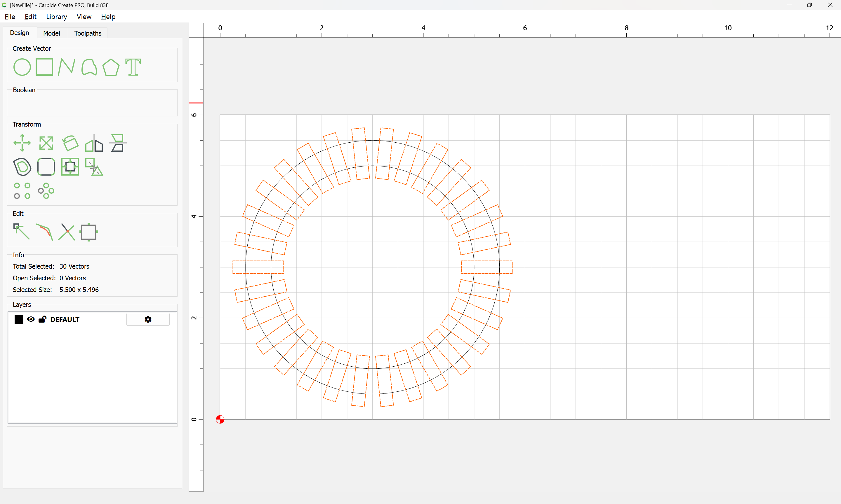
Task: Open the Library menu
Action: [x=56, y=17]
